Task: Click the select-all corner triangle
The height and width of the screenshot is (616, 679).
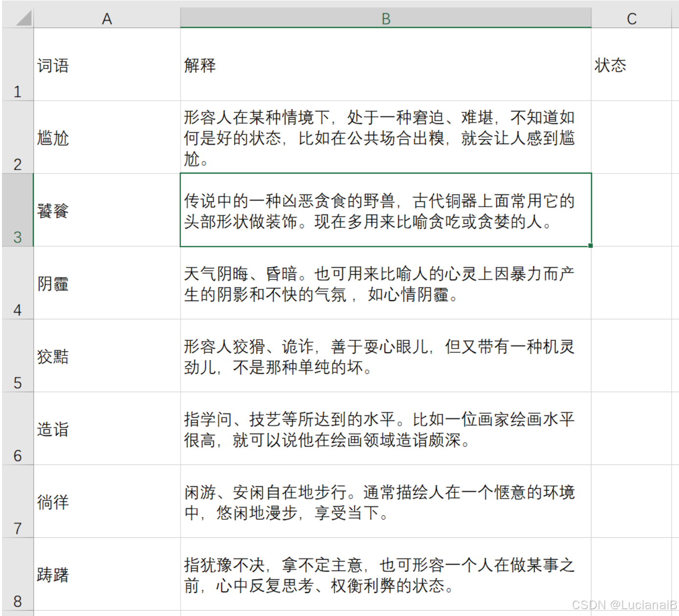Action: pyautogui.click(x=23, y=18)
